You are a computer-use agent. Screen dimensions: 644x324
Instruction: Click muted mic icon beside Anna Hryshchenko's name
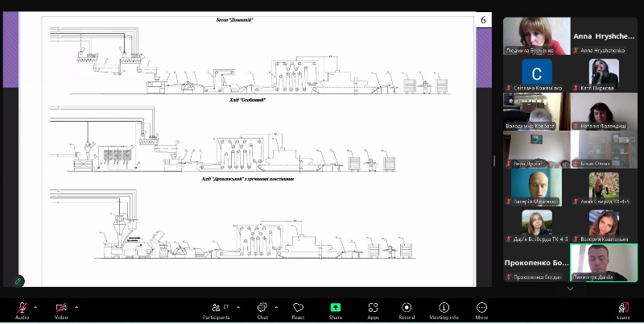pyautogui.click(x=577, y=51)
